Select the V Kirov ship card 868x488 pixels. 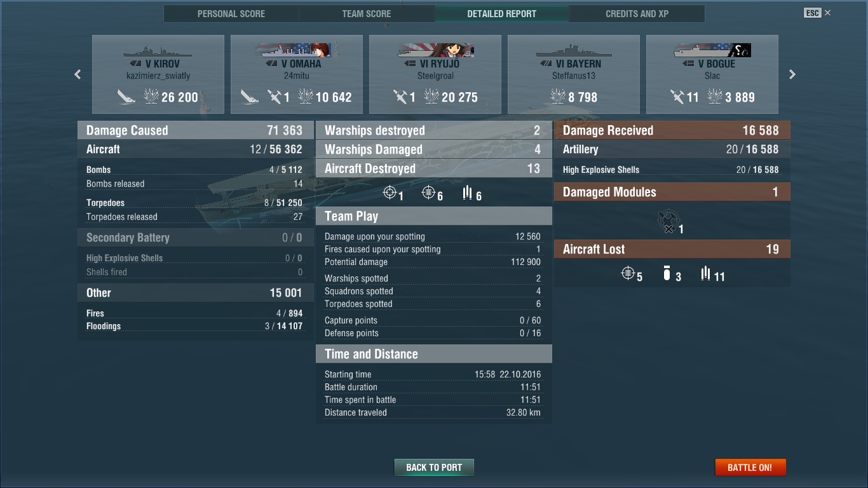[x=158, y=74]
